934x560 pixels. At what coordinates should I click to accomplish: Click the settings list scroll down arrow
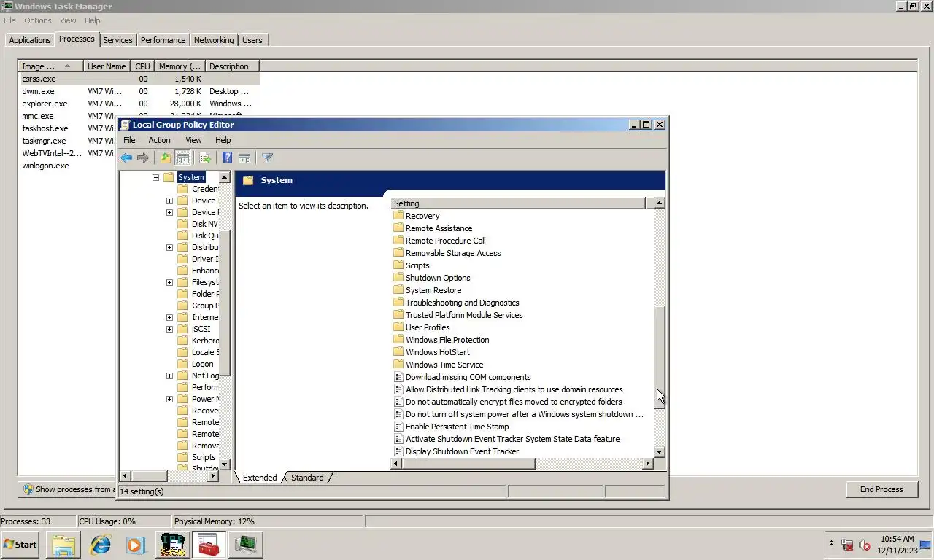pyautogui.click(x=660, y=451)
